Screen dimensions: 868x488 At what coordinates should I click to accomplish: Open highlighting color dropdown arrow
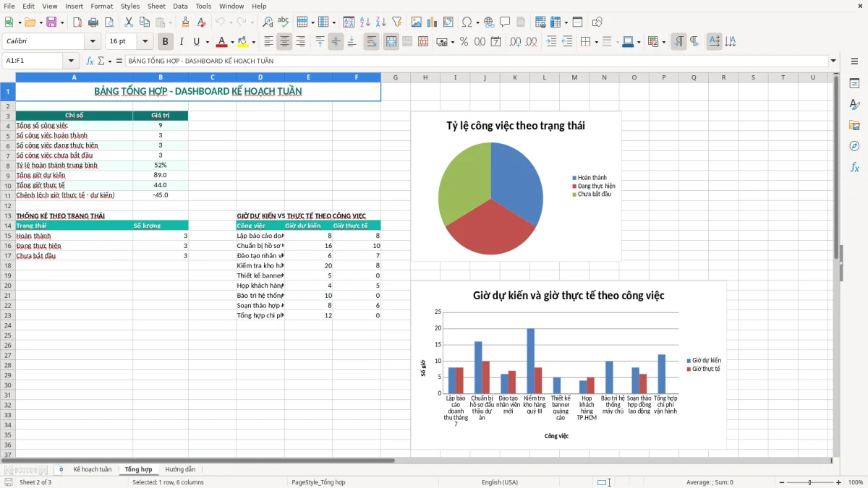tap(253, 42)
